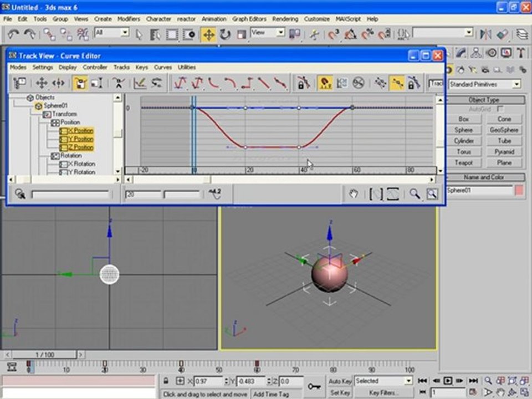Click Filters icon in Curve Editor toolbar
The width and height of the screenshot is (532, 399).
click(x=20, y=83)
